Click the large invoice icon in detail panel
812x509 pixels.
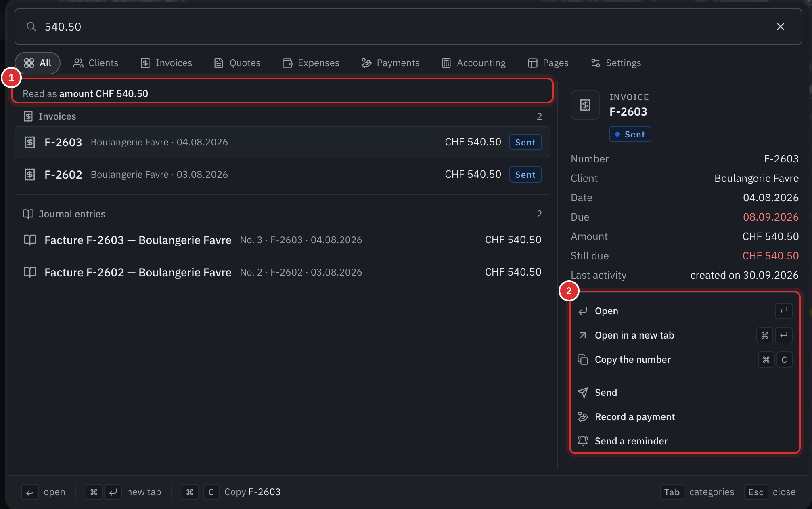click(585, 105)
